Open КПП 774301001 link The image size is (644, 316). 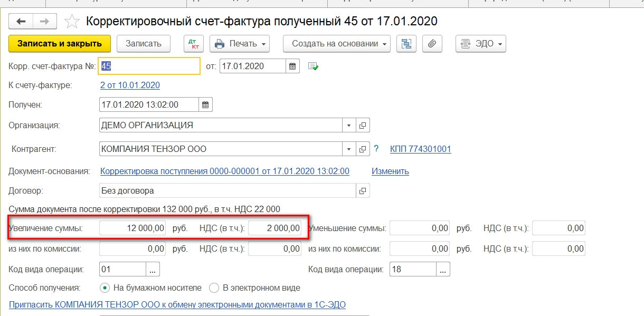click(421, 149)
